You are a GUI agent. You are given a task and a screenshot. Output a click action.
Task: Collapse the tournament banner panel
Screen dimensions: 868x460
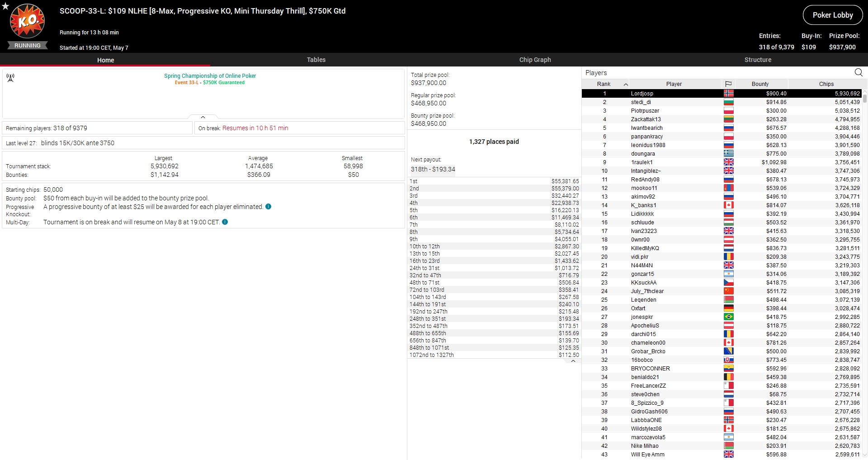coord(203,117)
